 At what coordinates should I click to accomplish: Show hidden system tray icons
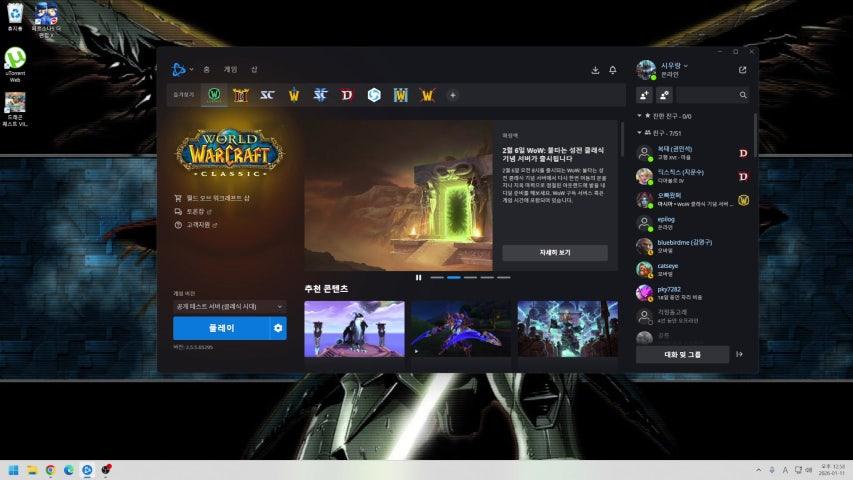click(x=758, y=470)
